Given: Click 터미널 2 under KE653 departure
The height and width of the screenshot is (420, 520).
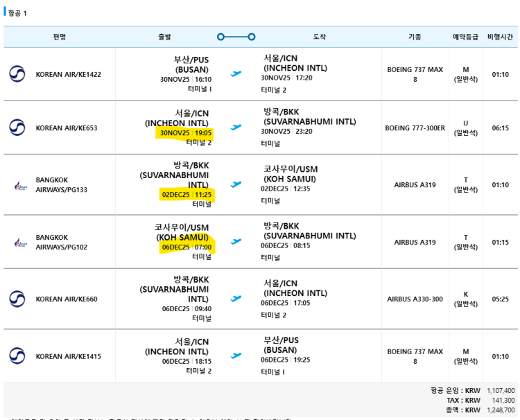Looking at the screenshot, I should (x=199, y=143).
